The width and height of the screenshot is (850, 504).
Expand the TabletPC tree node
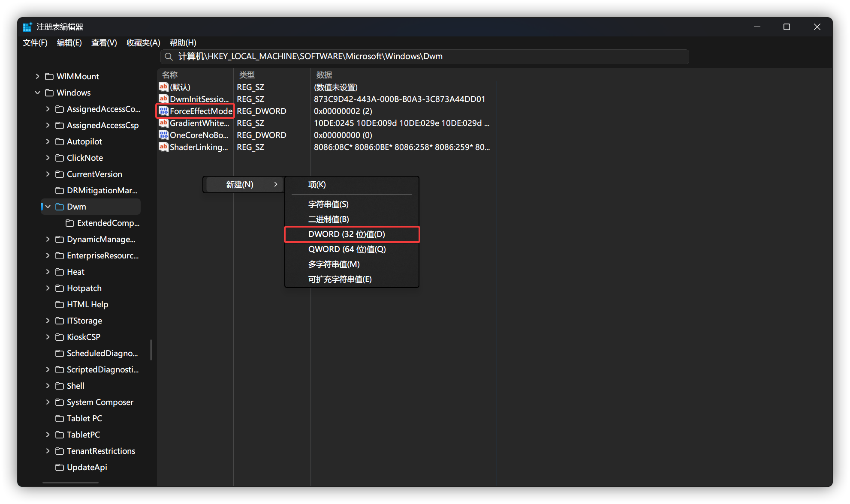pos(48,435)
